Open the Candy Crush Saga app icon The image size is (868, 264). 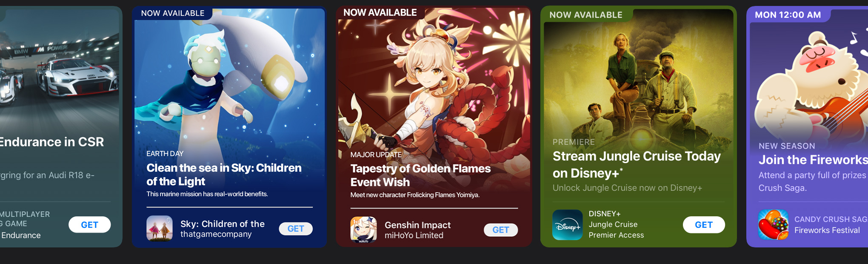point(773,225)
